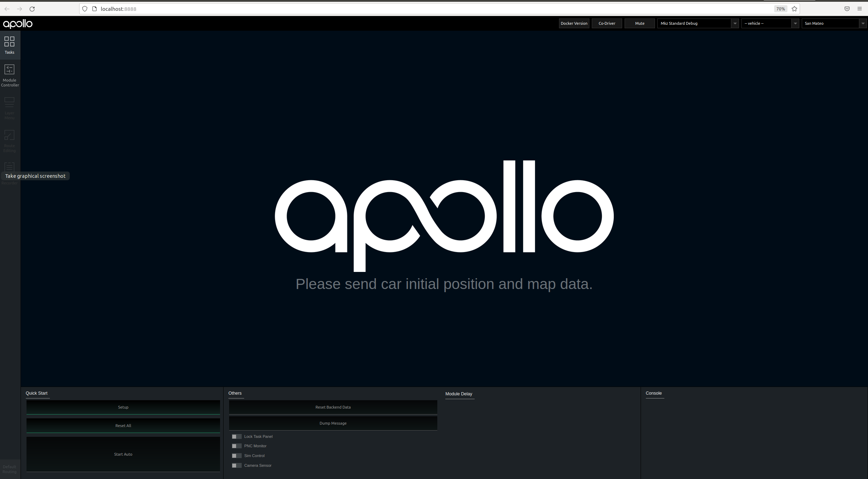The image size is (868, 479).
Task: Open the Module Controller panel icon
Action: (x=9, y=75)
